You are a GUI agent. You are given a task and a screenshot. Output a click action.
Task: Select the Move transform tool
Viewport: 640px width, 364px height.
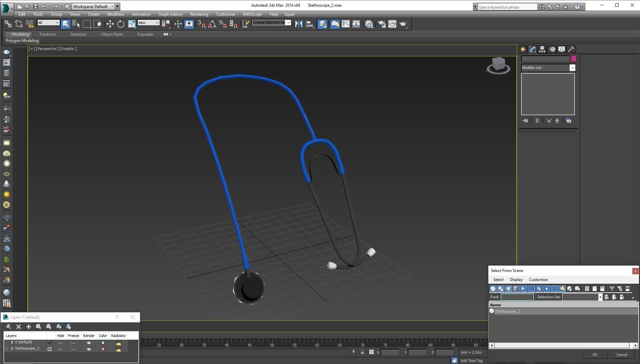[x=110, y=24]
